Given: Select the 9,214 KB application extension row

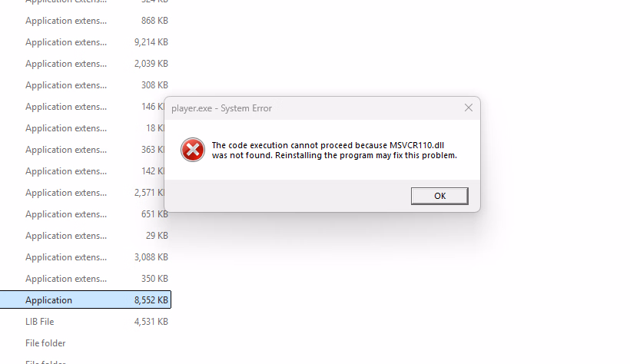Looking at the screenshot, I should (x=85, y=42).
